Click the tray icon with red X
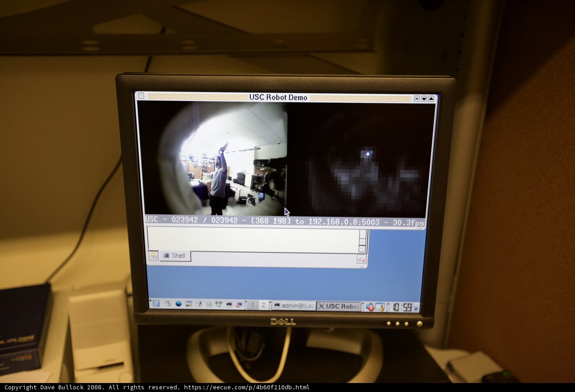This screenshot has width=575, height=392. point(370,307)
